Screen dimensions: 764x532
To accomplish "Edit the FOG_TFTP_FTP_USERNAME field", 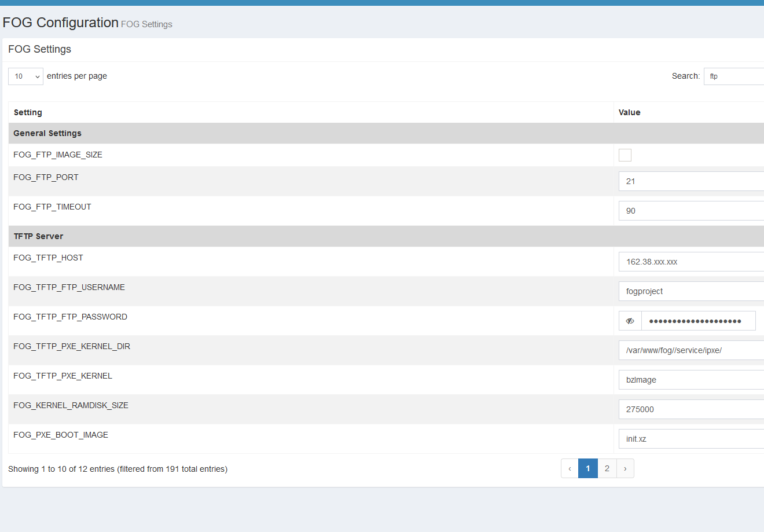I will pos(691,291).
